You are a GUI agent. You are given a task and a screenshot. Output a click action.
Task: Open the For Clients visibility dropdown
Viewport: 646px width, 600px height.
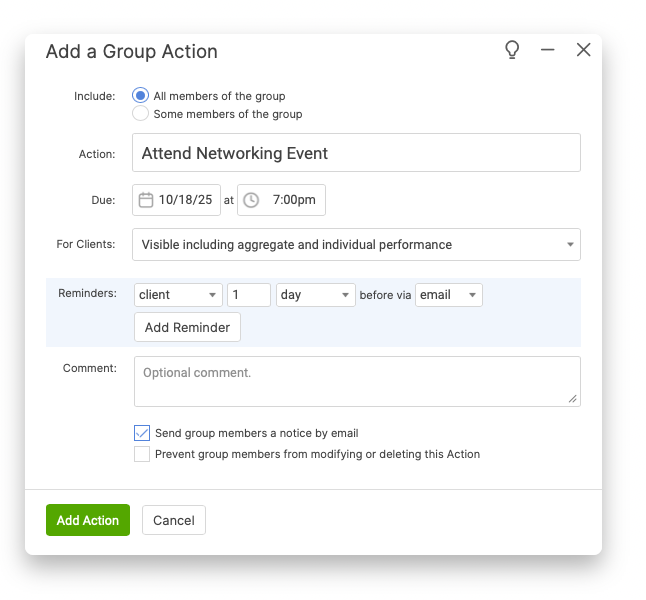[x=357, y=244]
